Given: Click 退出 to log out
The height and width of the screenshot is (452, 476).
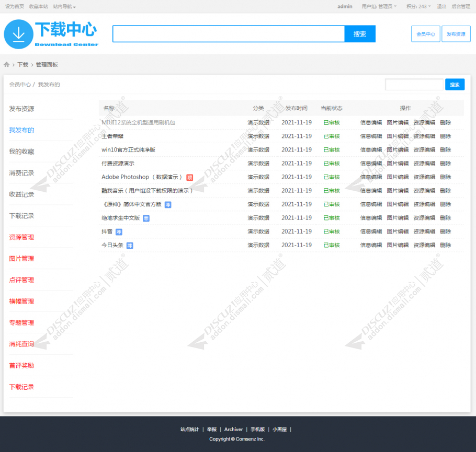Looking at the screenshot, I should point(441,6).
